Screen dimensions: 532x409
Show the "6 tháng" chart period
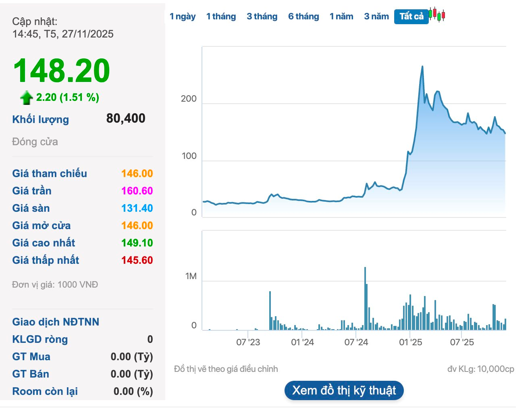(x=303, y=17)
